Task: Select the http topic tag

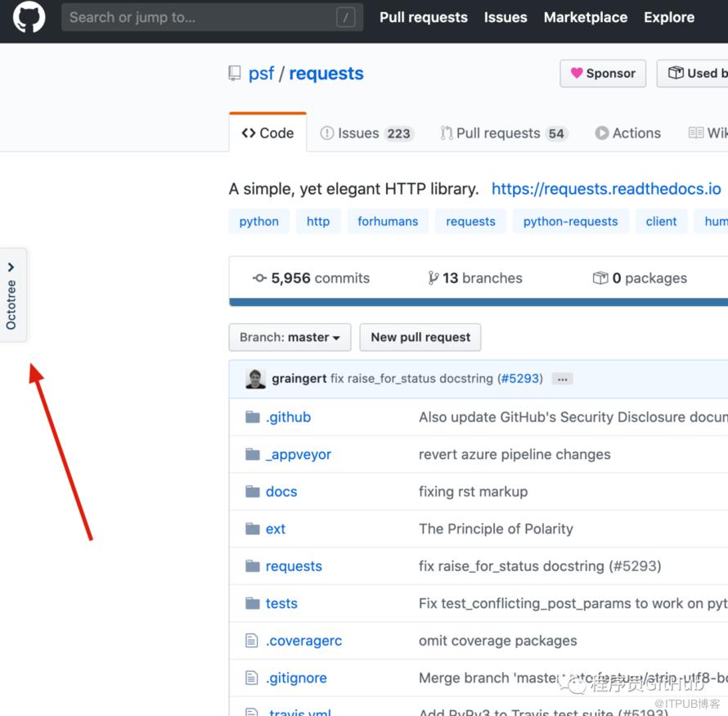Action: tap(318, 221)
